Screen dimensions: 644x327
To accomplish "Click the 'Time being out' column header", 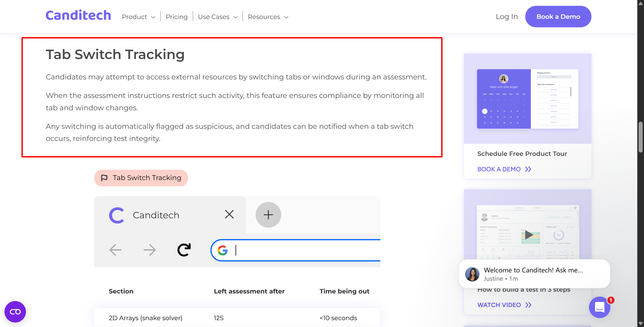I will tap(344, 291).
